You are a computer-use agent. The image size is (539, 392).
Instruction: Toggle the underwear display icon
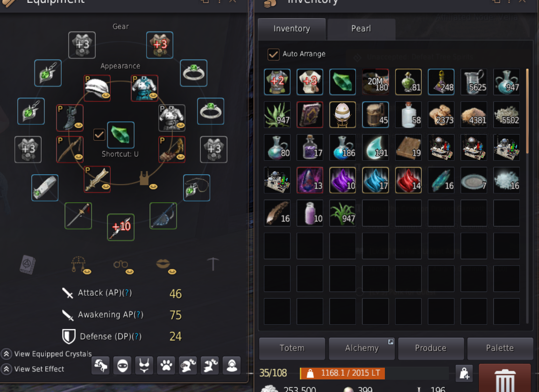[144, 365]
